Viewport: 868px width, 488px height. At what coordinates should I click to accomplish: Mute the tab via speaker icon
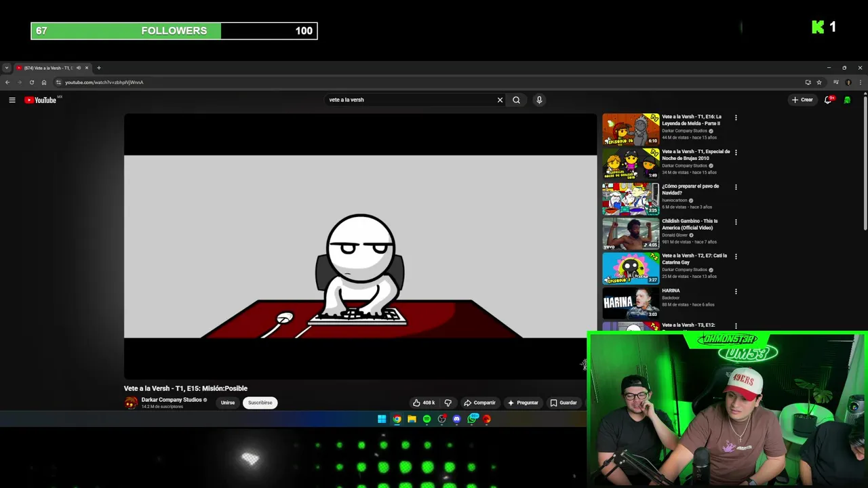click(x=78, y=68)
